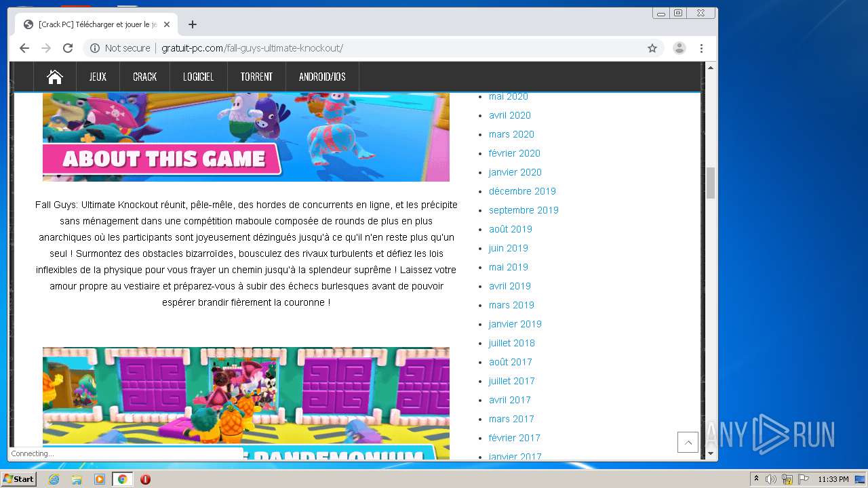Show hidden tray icons arrow
This screenshot has width=868, height=488.
click(756, 479)
